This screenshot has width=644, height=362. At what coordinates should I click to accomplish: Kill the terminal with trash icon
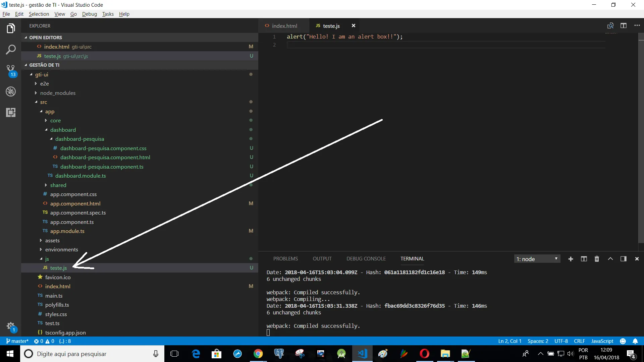pyautogui.click(x=597, y=259)
